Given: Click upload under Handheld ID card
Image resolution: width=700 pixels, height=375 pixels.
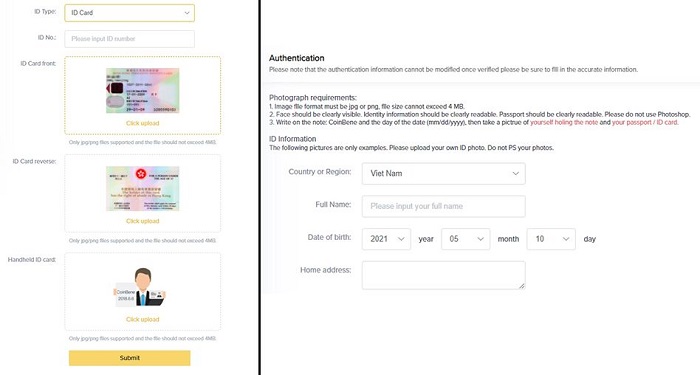Looking at the screenshot, I should pos(142,319).
